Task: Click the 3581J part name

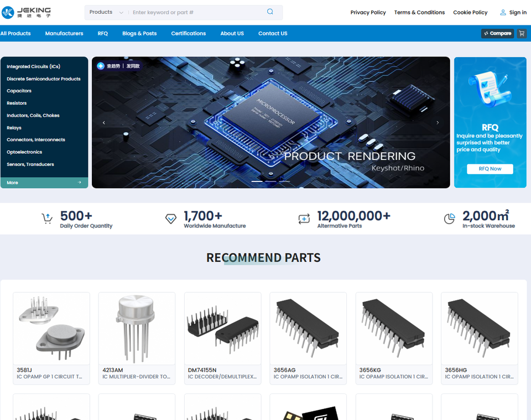Action: pyautogui.click(x=24, y=370)
